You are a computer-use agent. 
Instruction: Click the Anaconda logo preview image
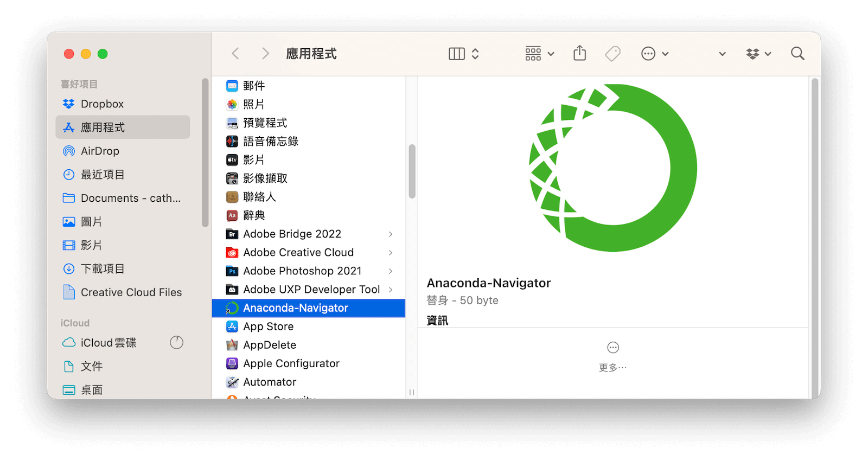(613, 168)
